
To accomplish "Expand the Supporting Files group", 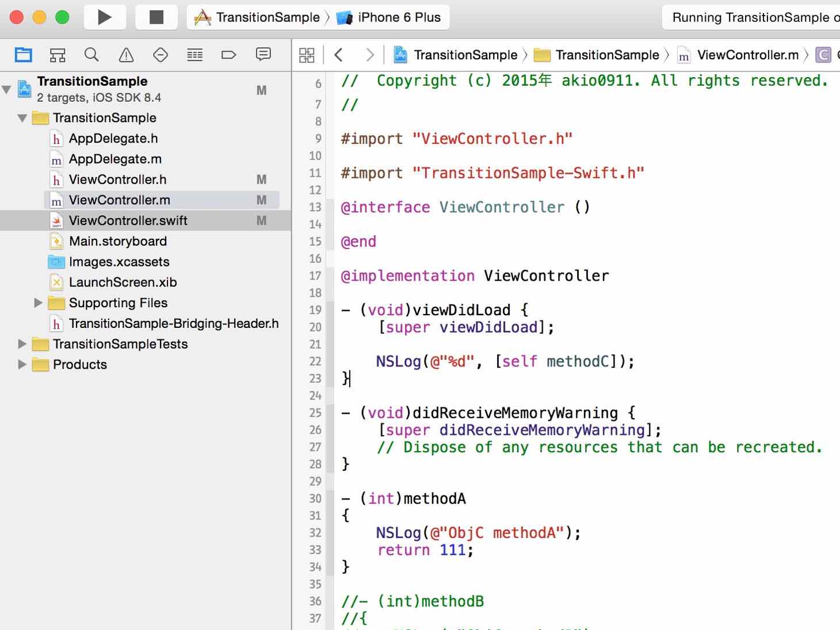I will pyautogui.click(x=38, y=303).
